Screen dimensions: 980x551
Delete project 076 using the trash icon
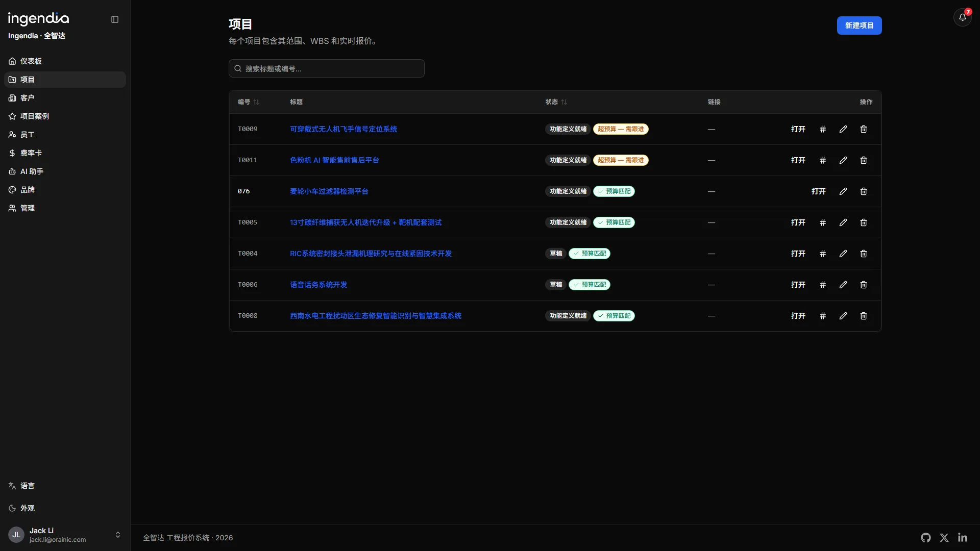pyautogui.click(x=864, y=191)
